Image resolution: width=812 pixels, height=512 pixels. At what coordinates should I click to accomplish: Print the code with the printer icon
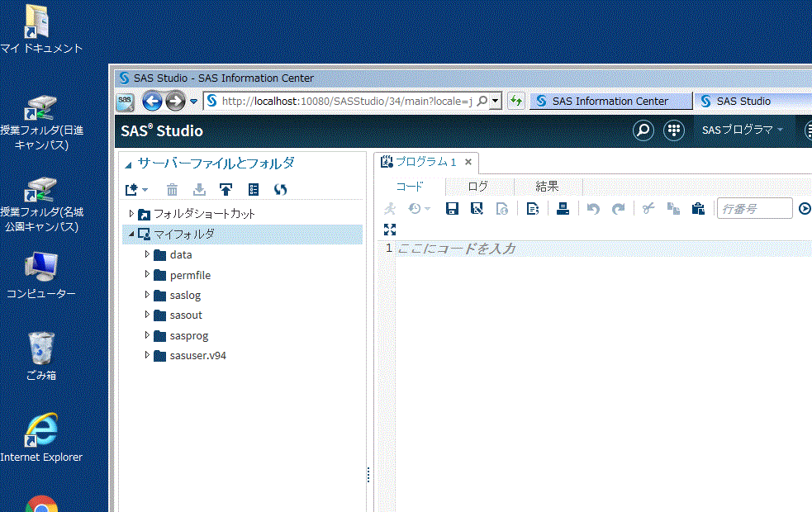(563, 209)
